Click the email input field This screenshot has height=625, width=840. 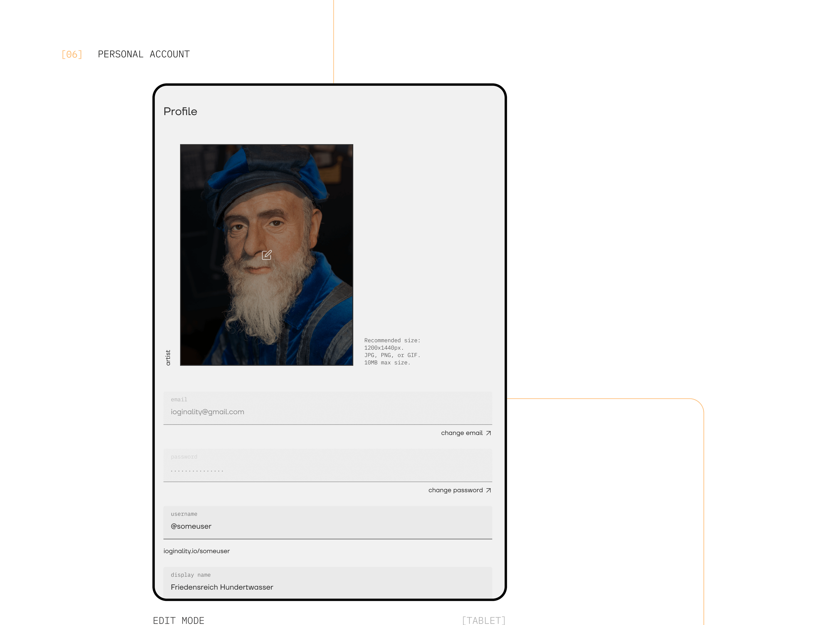327,412
